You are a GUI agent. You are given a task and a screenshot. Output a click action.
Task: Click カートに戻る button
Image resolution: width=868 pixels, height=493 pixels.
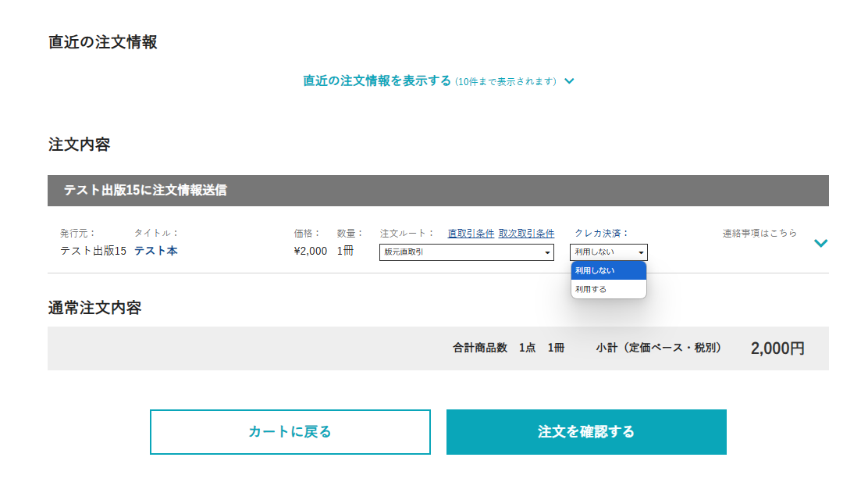(290, 432)
